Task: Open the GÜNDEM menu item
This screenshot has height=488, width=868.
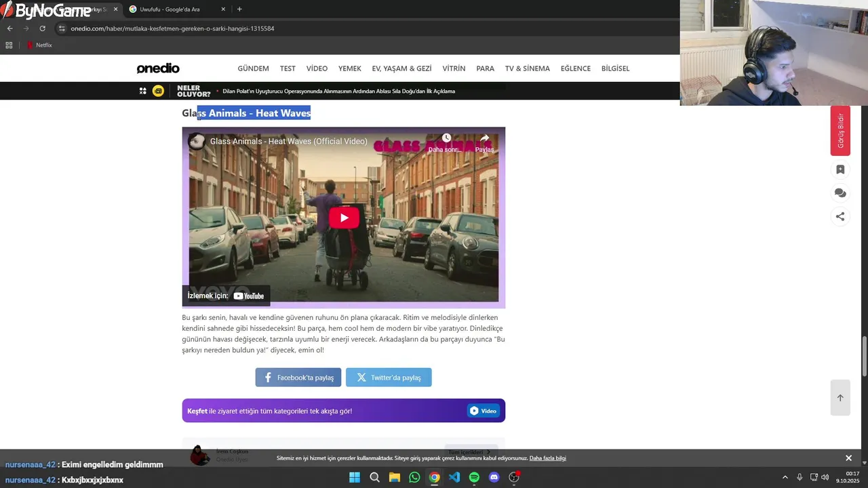Action: point(253,68)
